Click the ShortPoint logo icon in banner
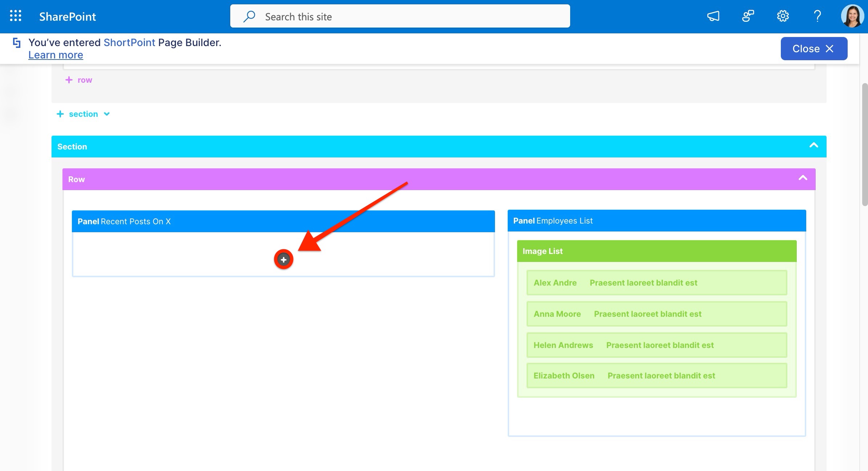 (17, 43)
